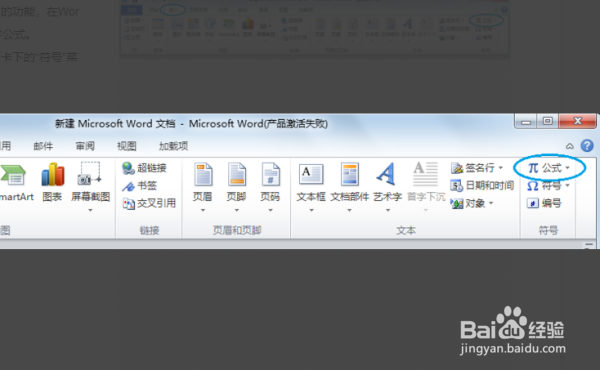Expand the 文档部件 dropdown arrow
The width and height of the screenshot is (600, 370).
pyautogui.click(x=349, y=210)
